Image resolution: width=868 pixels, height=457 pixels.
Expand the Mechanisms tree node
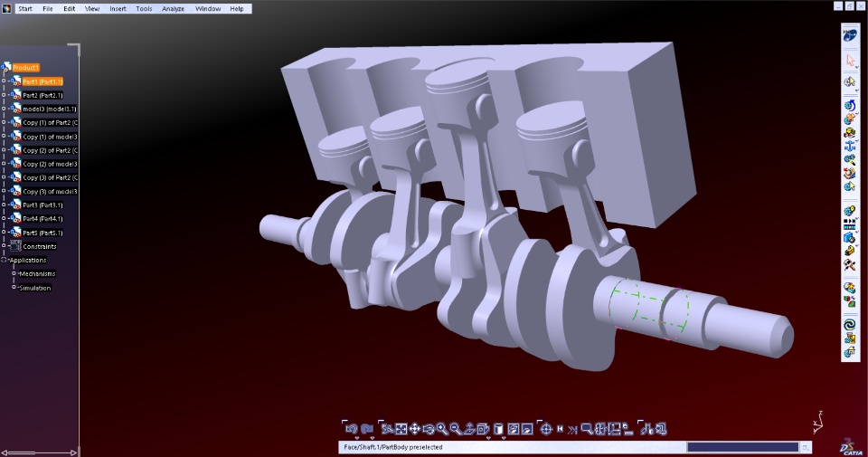point(14,273)
